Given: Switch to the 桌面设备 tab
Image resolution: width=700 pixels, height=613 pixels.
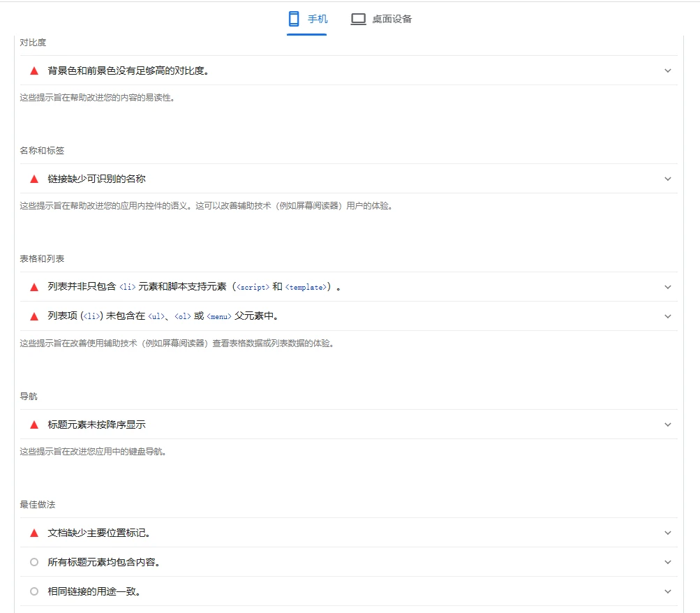Looking at the screenshot, I should [x=381, y=19].
